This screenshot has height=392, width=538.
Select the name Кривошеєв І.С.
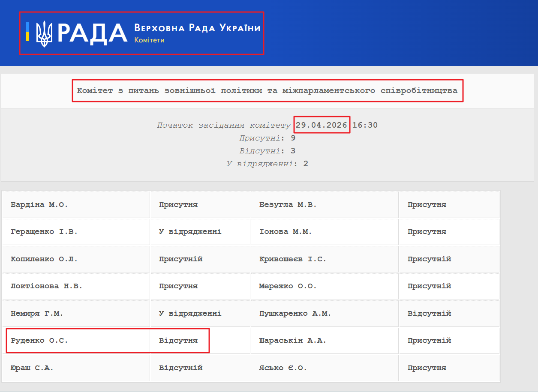[293, 259]
